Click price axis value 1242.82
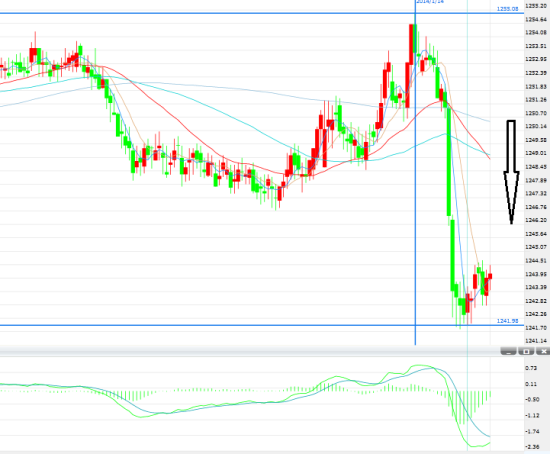This screenshot has height=454, width=550. (x=536, y=301)
